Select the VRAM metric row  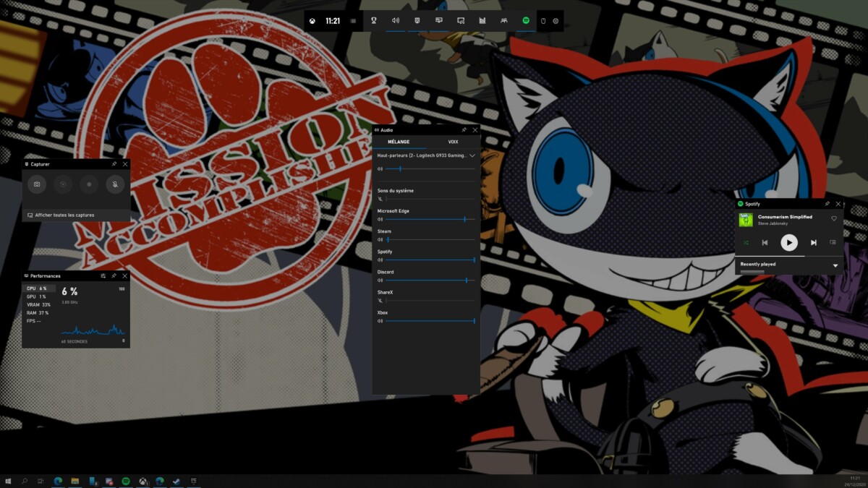[39, 304]
